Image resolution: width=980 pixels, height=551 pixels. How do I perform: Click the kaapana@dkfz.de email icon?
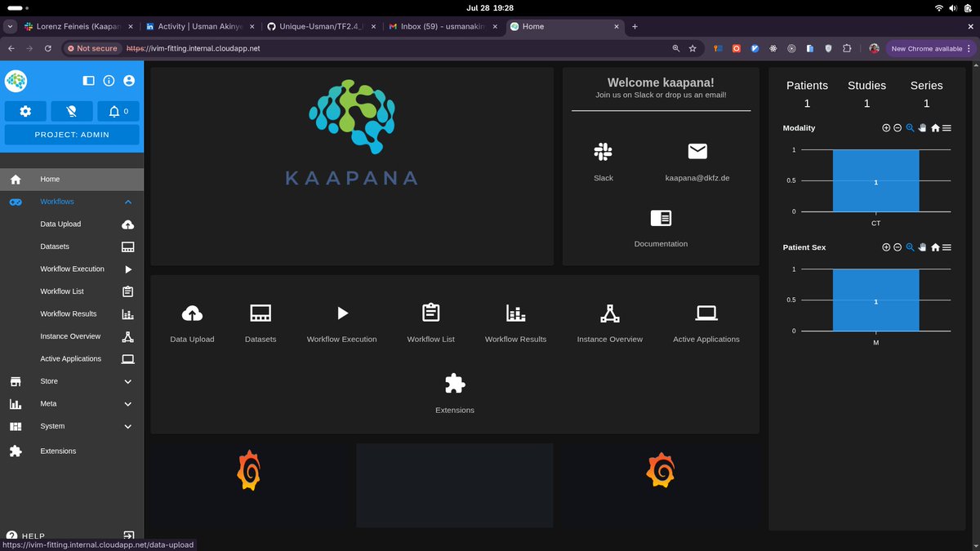(697, 151)
